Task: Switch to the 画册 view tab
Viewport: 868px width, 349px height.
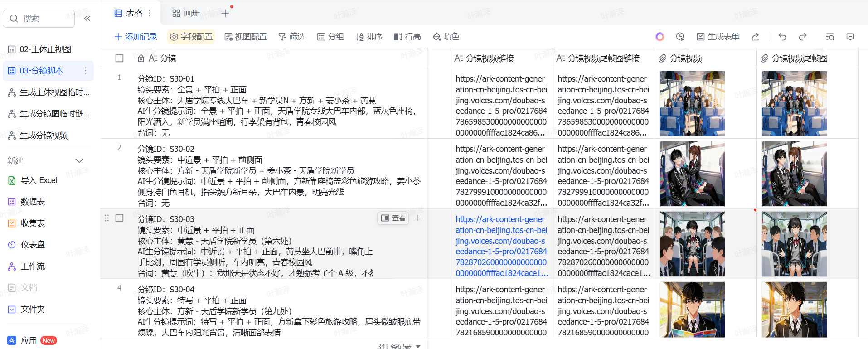Action: tap(186, 13)
